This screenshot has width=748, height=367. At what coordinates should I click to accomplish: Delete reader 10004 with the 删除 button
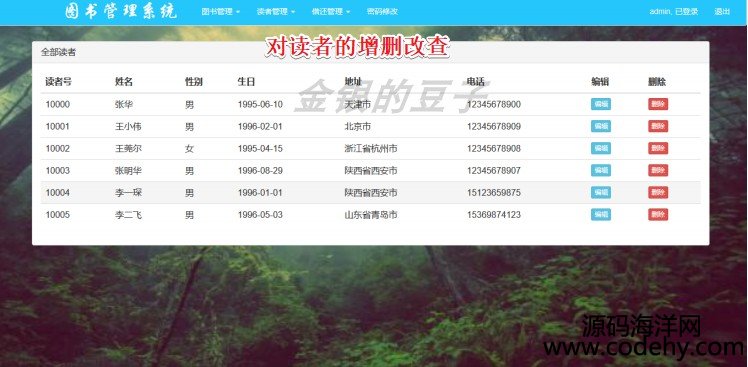pyautogui.click(x=658, y=192)
